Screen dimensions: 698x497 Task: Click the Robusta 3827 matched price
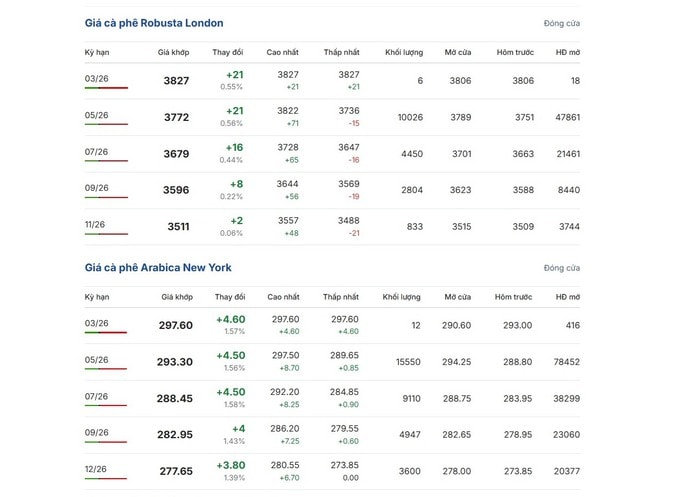coord(176,81)
